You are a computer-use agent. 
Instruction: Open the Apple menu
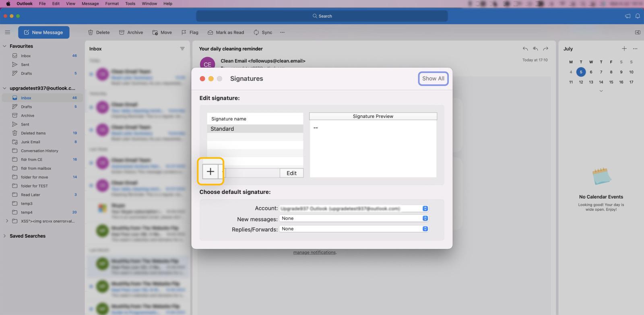point(8,4)
